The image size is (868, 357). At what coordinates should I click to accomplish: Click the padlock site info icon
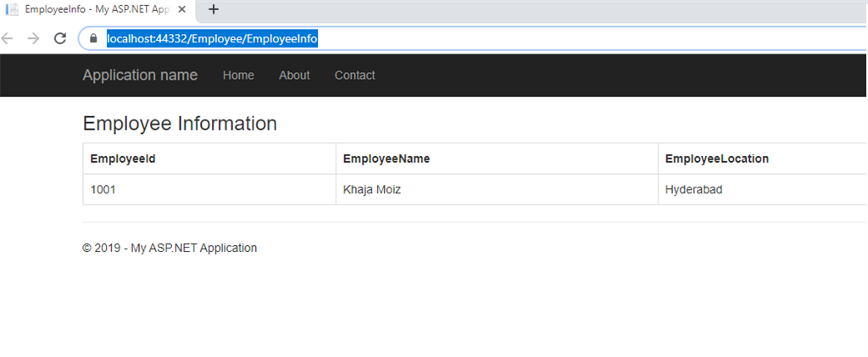click(92, 38)
